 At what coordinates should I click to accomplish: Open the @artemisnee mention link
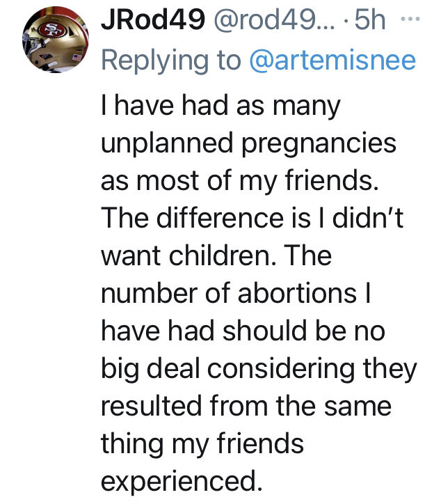tap(332, 61)
